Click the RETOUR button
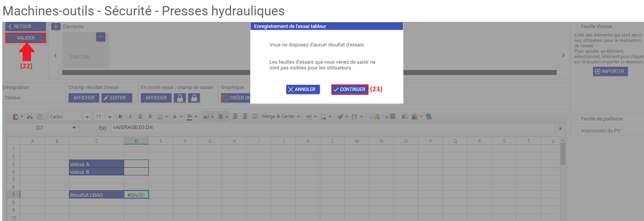The width and height of the screenshot is (644, 221). coord(26,26)
